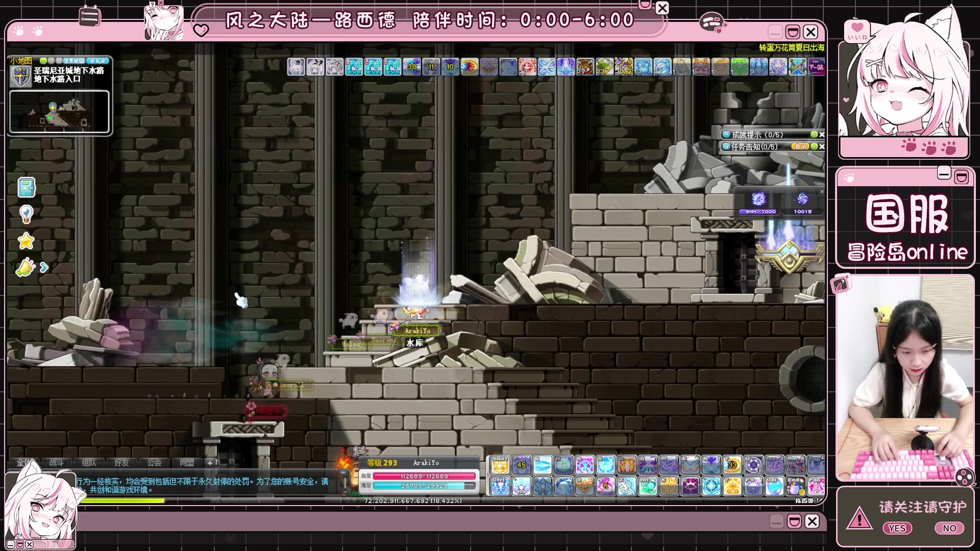Image resolution: width=980 pixels, height=551 pixels.
Task: Open the World Map (世界地图) button in the minimap
Action: [73, 61]
